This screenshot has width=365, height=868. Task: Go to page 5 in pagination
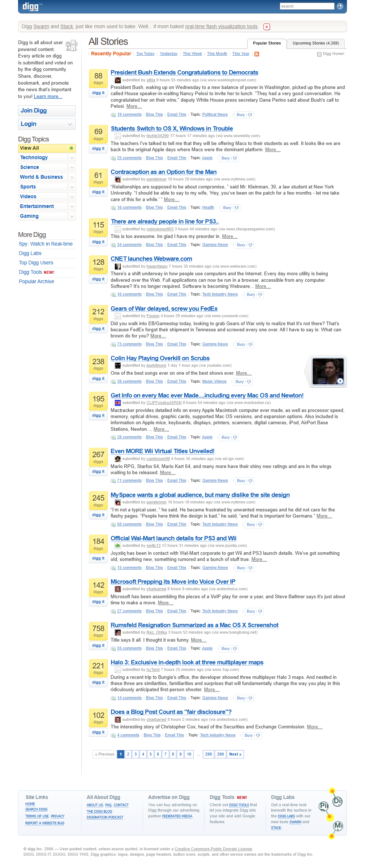click(x=150, y=754)
